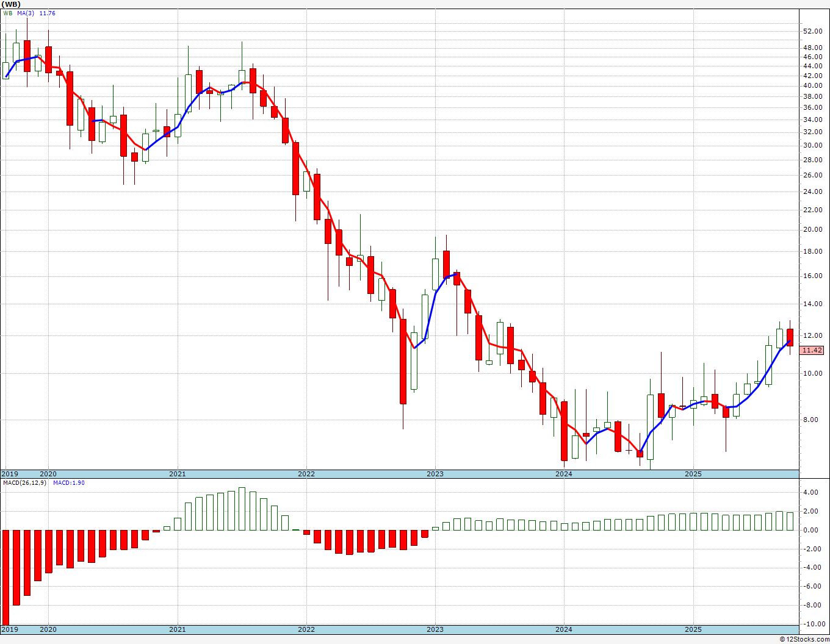The width and height of the screenshot is (830, 644).
Task: Click the (WB) ticker title
Action: 11,4
